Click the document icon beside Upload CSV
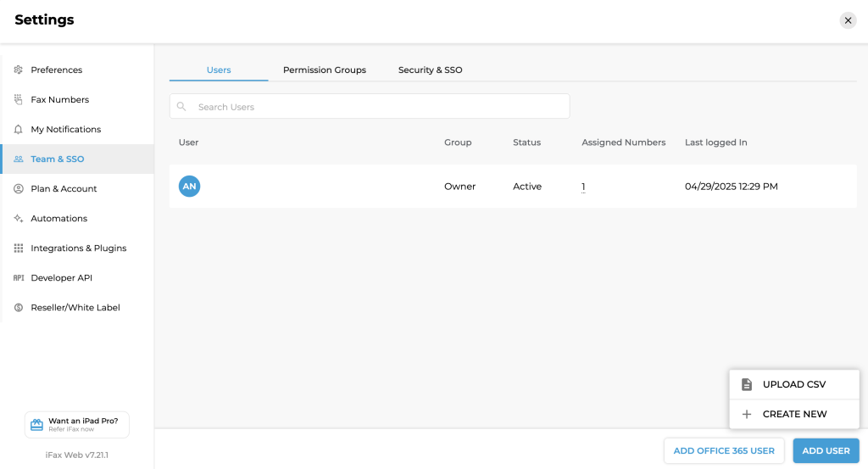Image resolution: width=868 pixels, height=469 pixels. [747, 384]
